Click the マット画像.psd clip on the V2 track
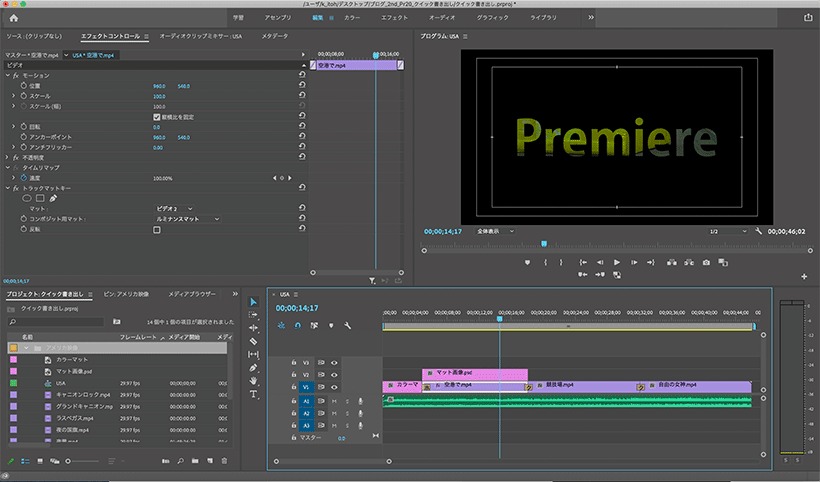 [x=475, y=374]
